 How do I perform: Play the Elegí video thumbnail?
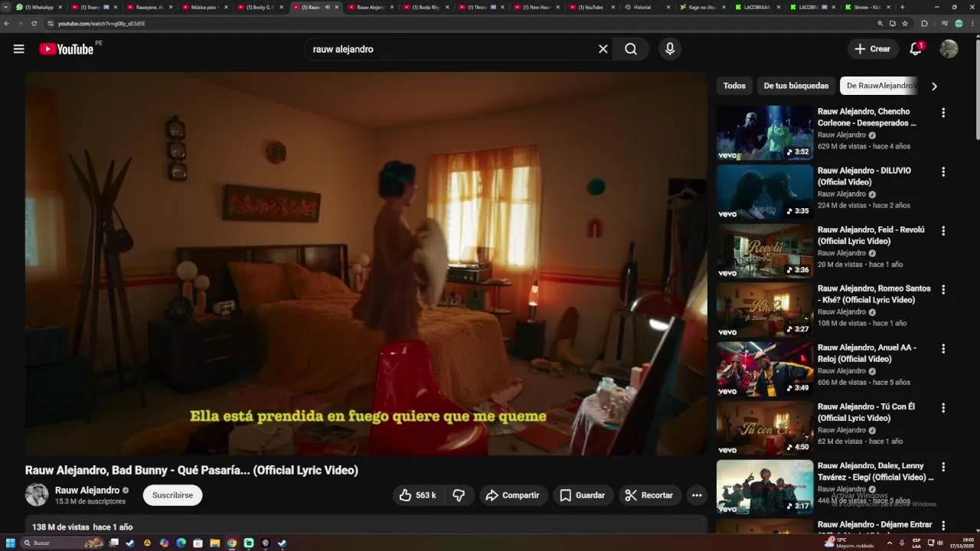(765, 486)
